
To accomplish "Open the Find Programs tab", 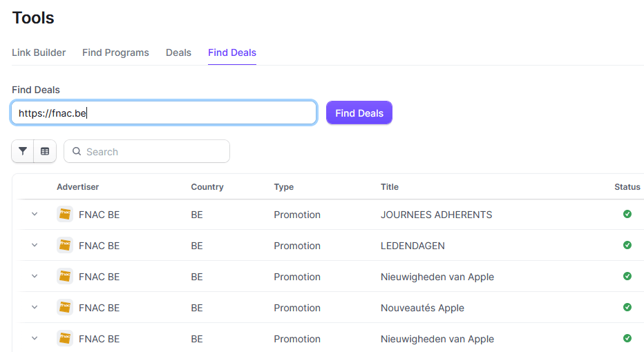I will 115,52.
